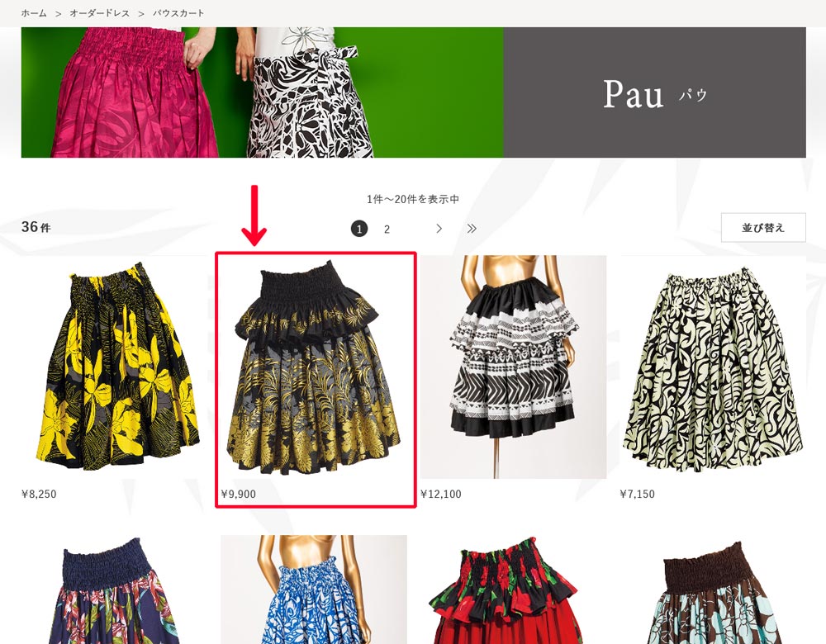This screenshot has width=826, height=644.
Task: Click パウスカート breadcrumb item
Action: [x=178, y=13]
